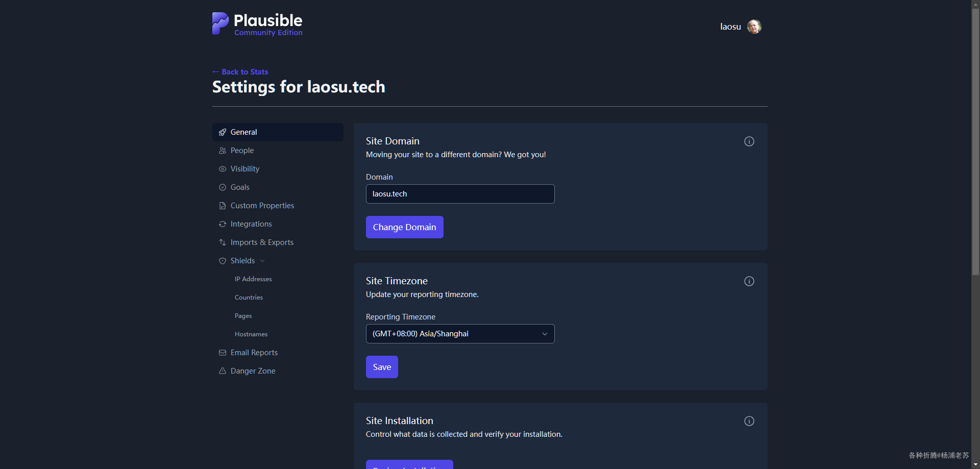Screen dimensions: 980x469
Task: Select Countries shield page
Action: click(x=249, y=298)
